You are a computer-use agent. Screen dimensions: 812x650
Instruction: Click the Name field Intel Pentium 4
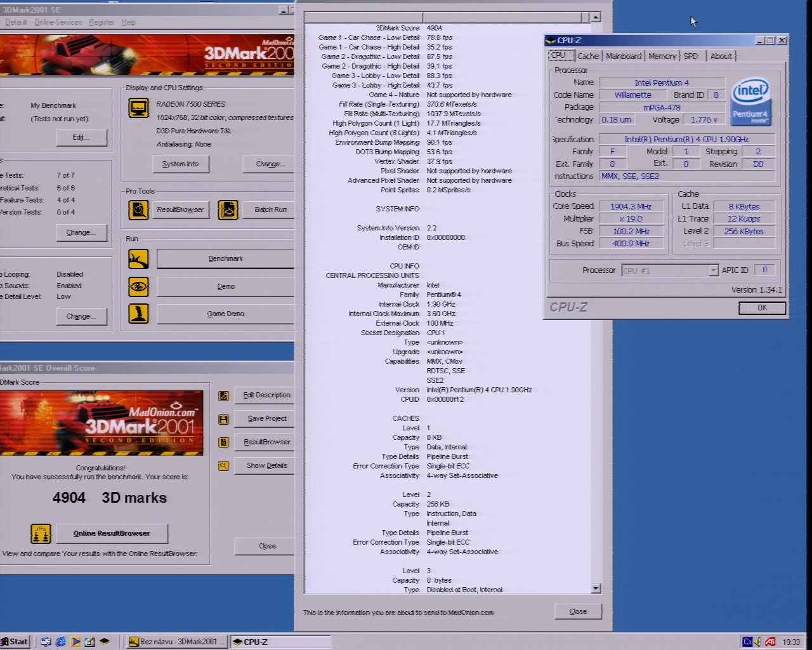(x=662, y=83)
